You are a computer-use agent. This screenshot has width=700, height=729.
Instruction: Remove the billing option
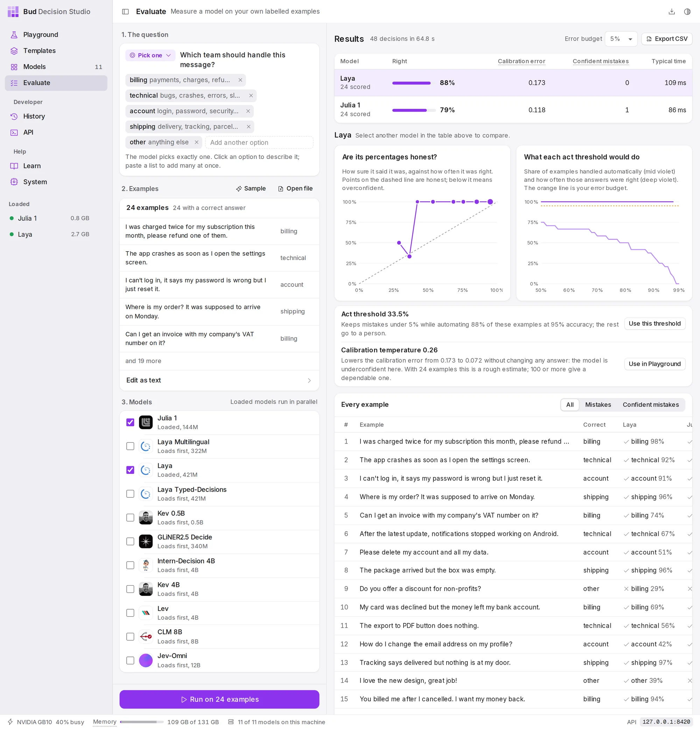[240, 80]
